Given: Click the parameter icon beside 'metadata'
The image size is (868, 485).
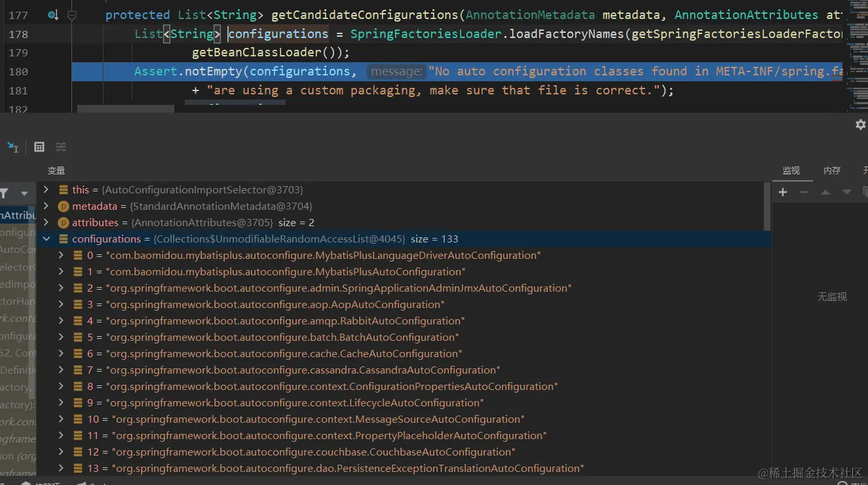Looking at the screenshot, I should [x=64, y=206].
